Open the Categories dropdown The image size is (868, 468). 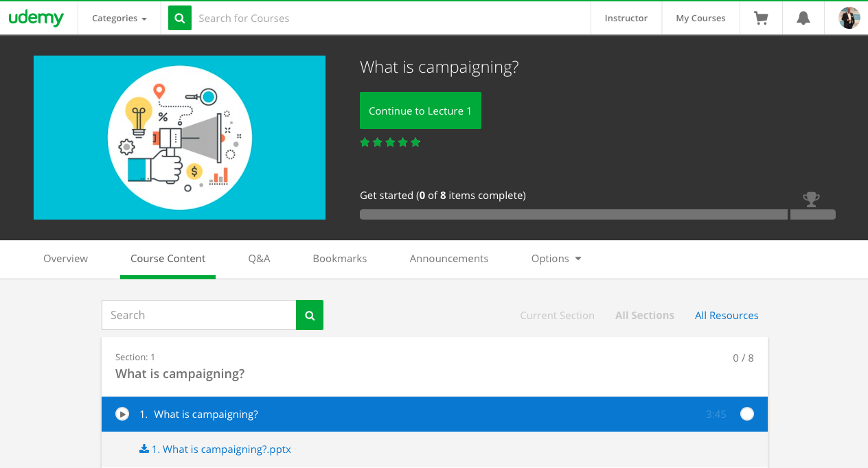(x=119, y=19)
